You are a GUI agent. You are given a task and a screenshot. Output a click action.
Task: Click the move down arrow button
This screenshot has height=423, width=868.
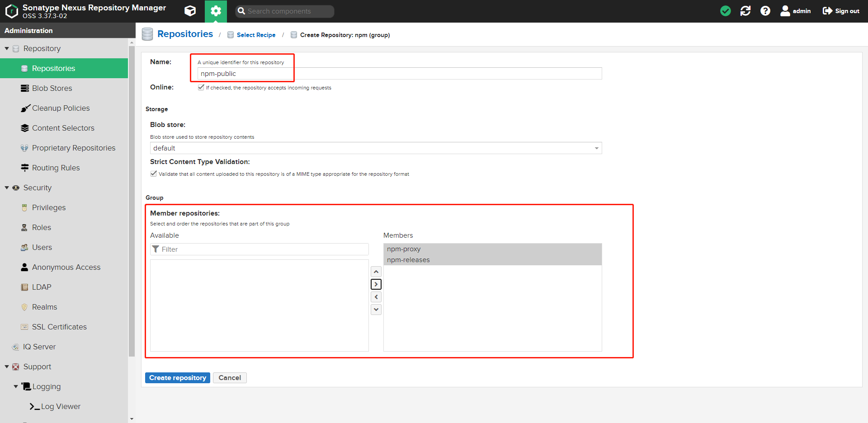tap(376, 310)
